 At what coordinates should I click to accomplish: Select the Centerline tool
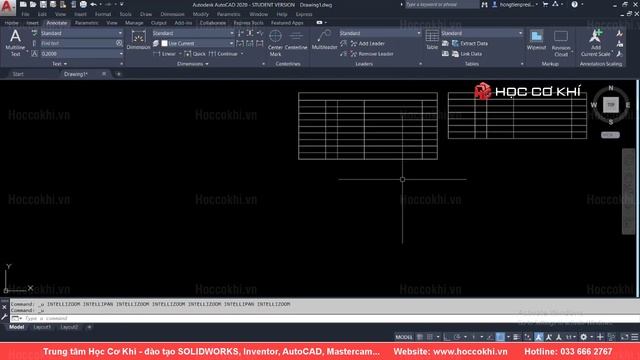pyautogui.click(x=296, y=40)
